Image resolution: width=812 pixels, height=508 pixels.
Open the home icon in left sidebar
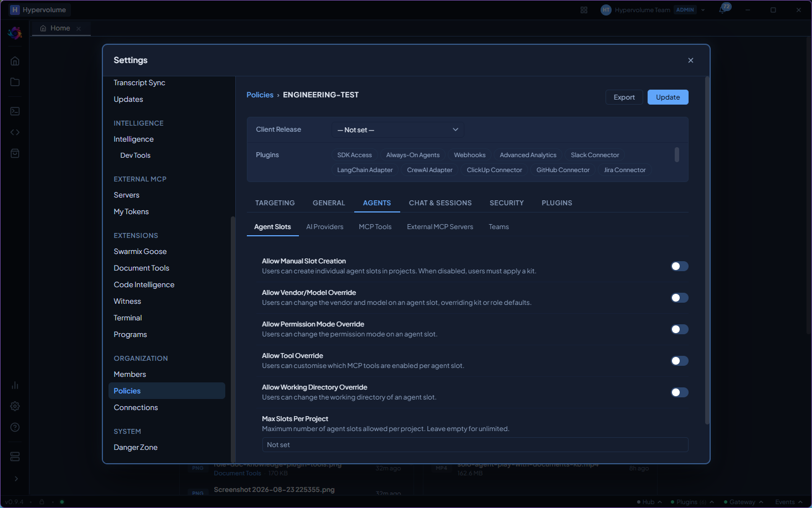[x=15, y=61]
